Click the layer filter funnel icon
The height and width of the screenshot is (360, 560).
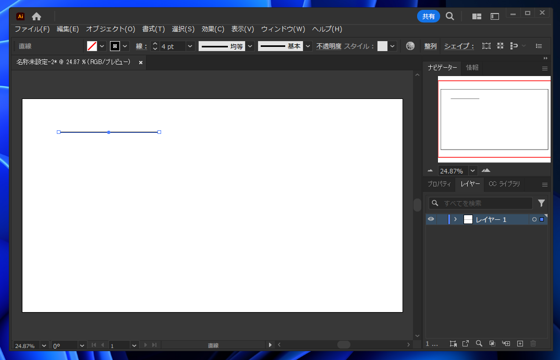point(541,203)
